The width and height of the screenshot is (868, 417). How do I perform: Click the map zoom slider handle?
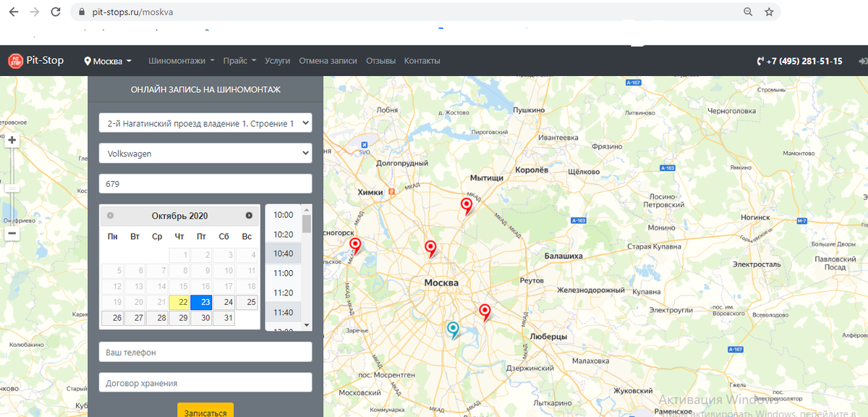pyautogui.click(x=12, y=188)
